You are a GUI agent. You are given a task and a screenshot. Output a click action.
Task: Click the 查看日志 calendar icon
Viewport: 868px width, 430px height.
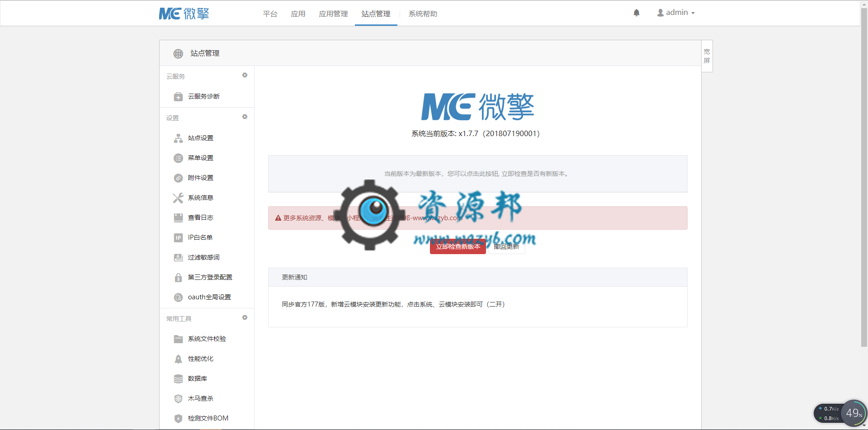click(178, 218)
